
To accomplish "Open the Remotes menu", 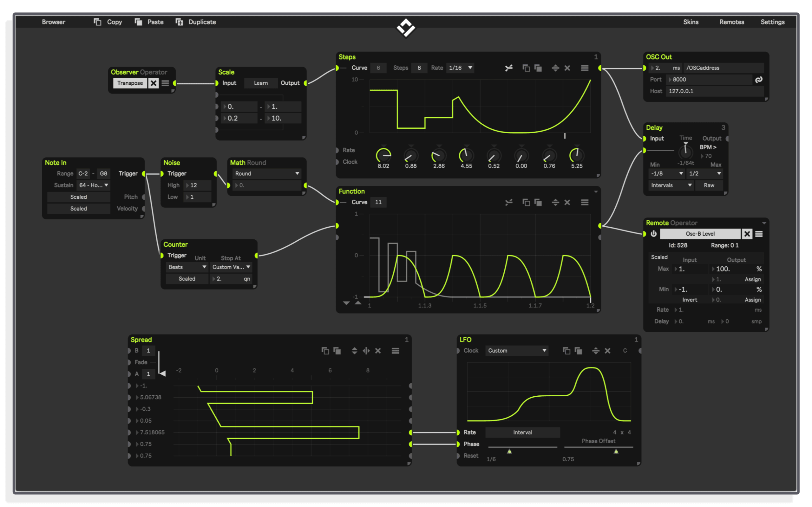I will click(731, 22).
